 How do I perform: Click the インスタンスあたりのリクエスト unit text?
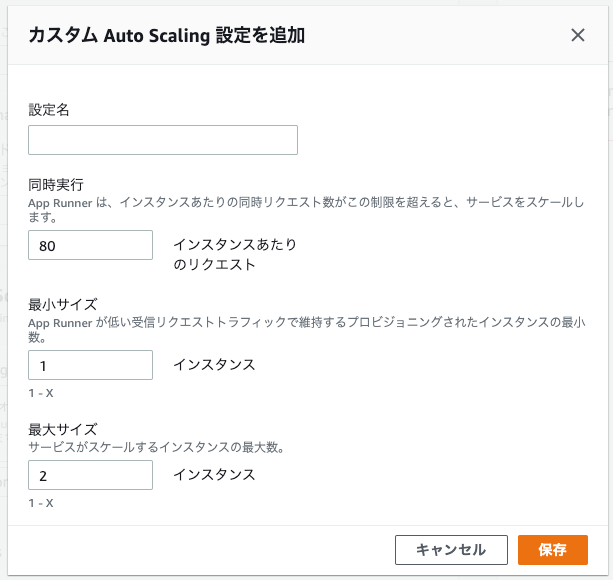235,255
